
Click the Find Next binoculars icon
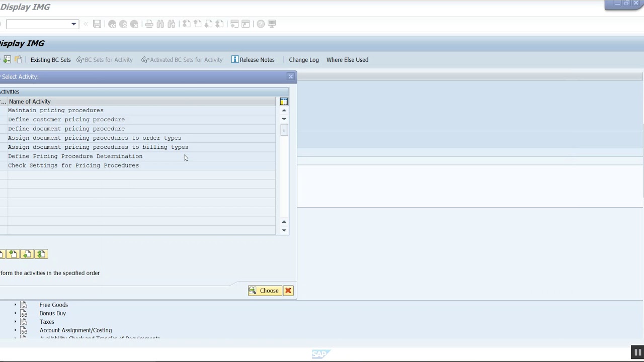(172, 24)
